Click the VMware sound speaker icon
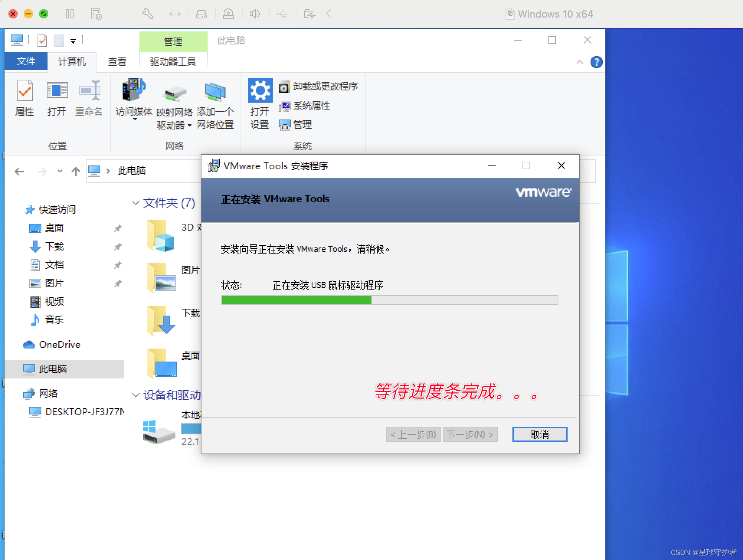743x560 pixels. (x=255, y=14)
